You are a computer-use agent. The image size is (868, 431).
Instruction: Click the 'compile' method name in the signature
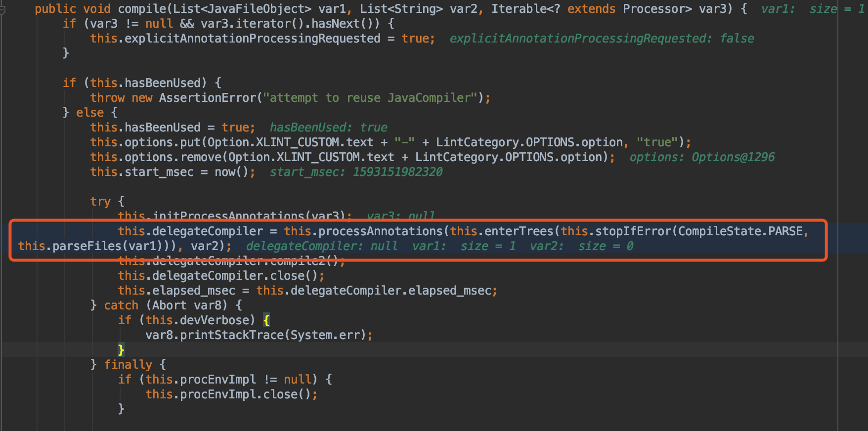(x=142, y=9)
